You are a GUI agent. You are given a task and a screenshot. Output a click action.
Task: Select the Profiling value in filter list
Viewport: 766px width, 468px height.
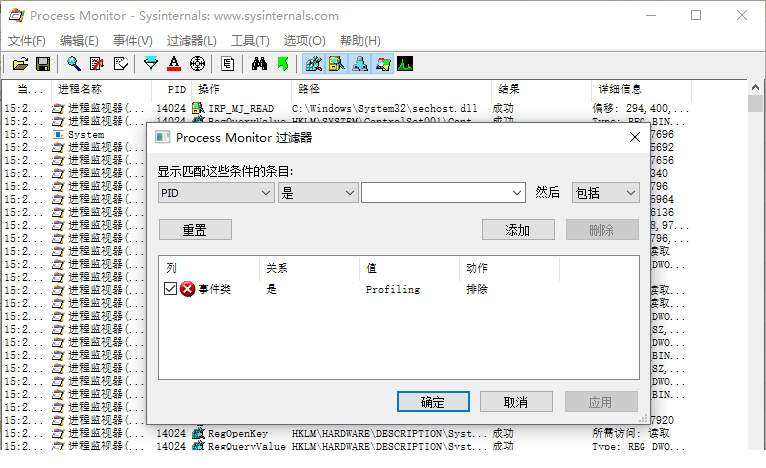coord(393,289)
